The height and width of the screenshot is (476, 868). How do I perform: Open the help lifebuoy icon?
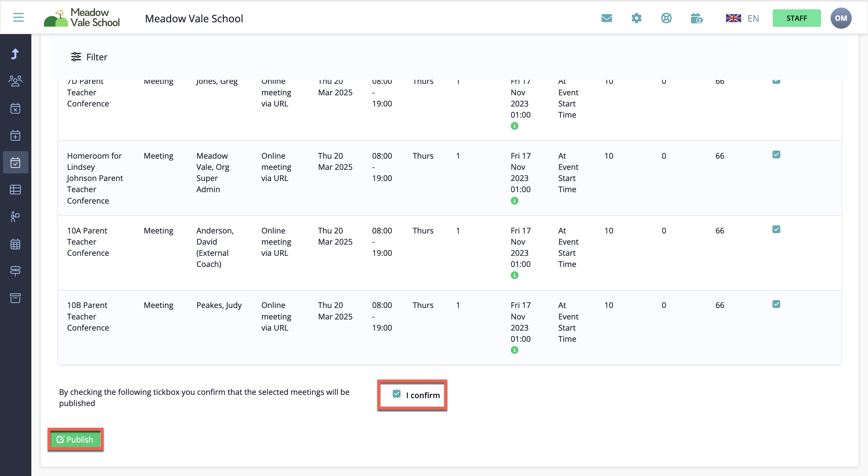666,18
